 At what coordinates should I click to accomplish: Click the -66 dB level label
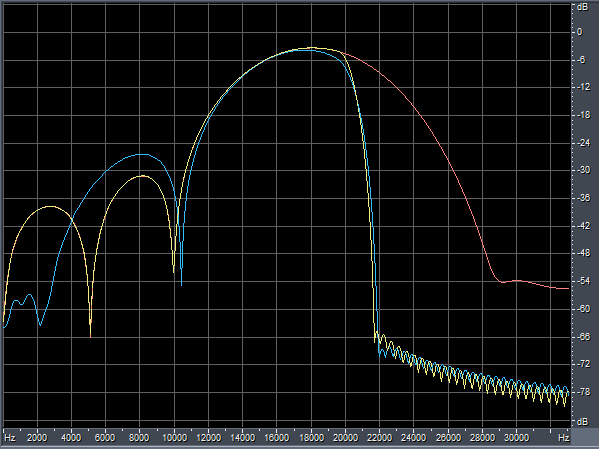[x=583, y=337]
